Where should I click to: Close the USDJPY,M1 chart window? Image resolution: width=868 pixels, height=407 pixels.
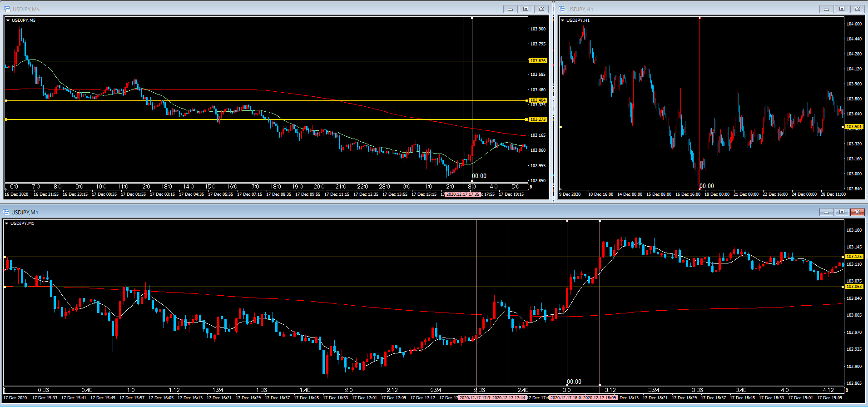[x=857, y=212]
